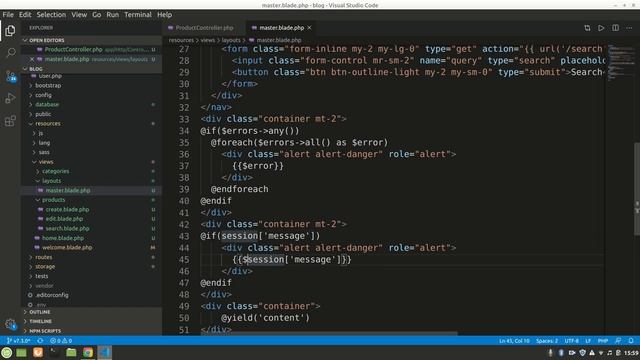This screenshot has height=360, width=640.
Task: Open the Explorer view in the activity bar
Action: click(10, 31)
